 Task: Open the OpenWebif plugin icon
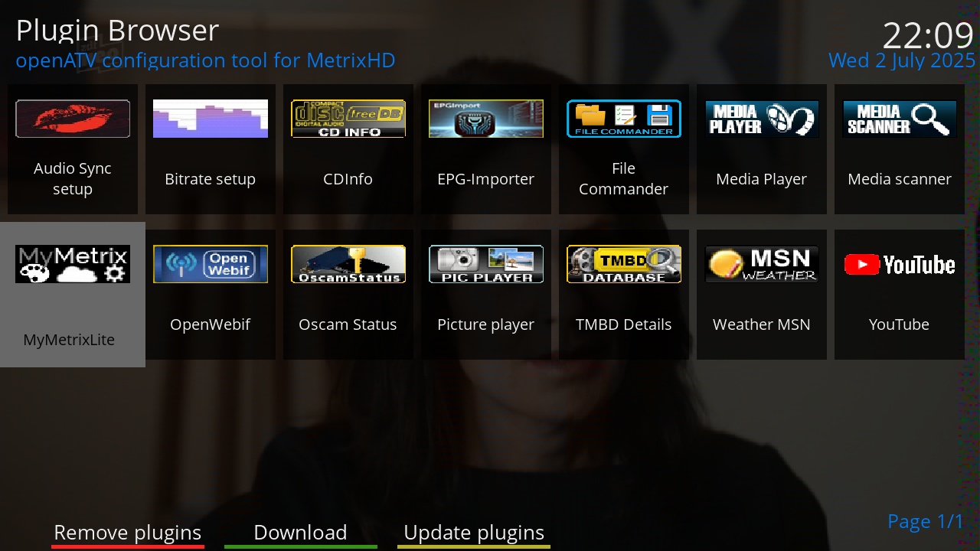[x=211, y=264]
